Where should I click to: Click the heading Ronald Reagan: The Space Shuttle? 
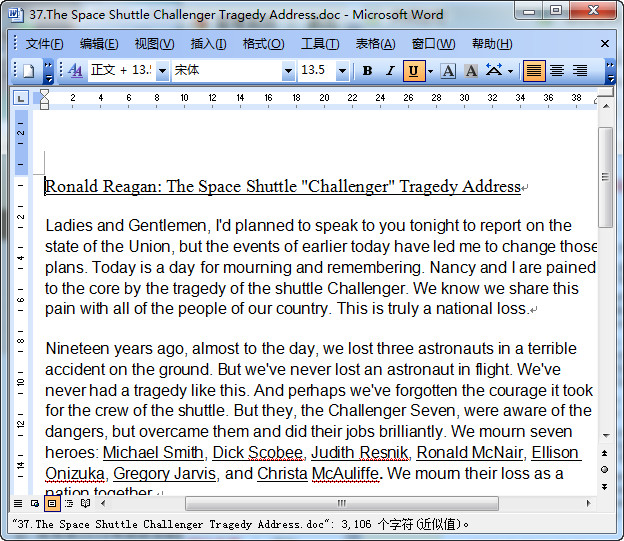tap(171, 186)
